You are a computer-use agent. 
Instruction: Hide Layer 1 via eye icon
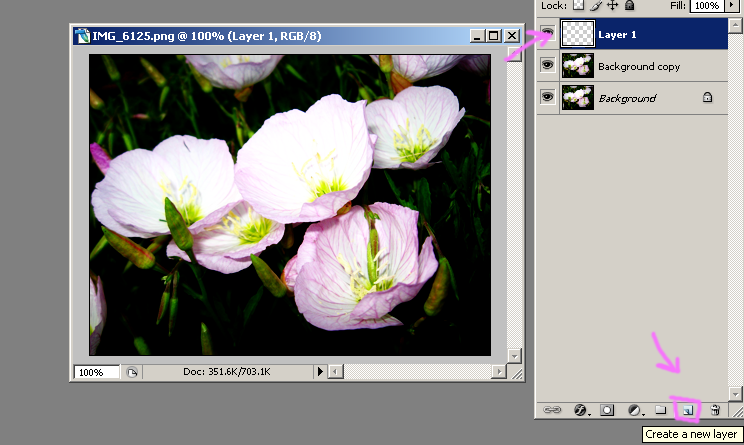click(547, 33)
